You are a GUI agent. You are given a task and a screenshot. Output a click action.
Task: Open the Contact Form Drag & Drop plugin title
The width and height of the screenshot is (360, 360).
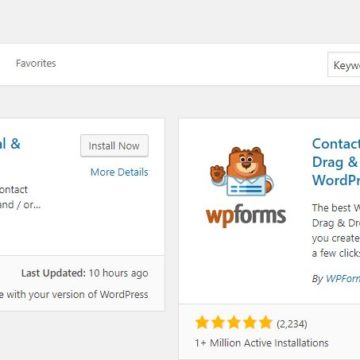point(336,162)
